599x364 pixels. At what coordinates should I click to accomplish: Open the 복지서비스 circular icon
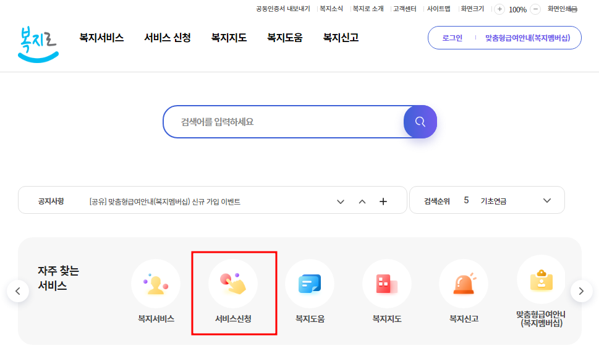[x=156, y=284]
